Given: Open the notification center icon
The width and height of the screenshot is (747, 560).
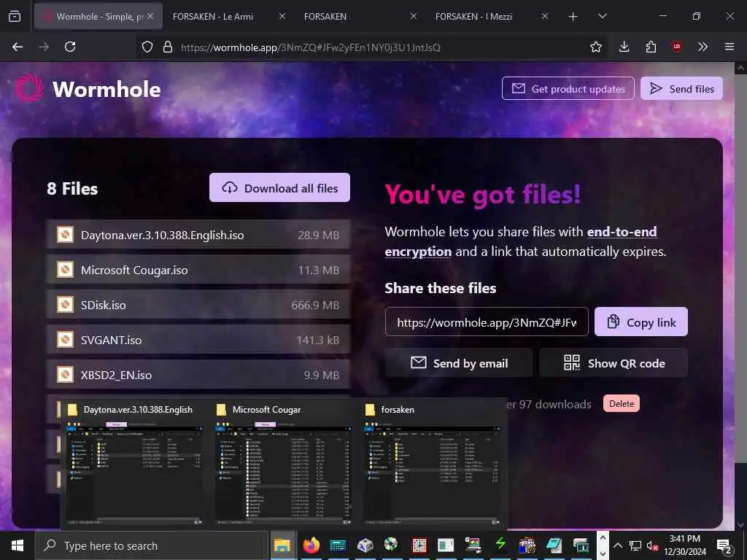Looking at the screenshot, I should pyautogui.click(x=724, y=546).
